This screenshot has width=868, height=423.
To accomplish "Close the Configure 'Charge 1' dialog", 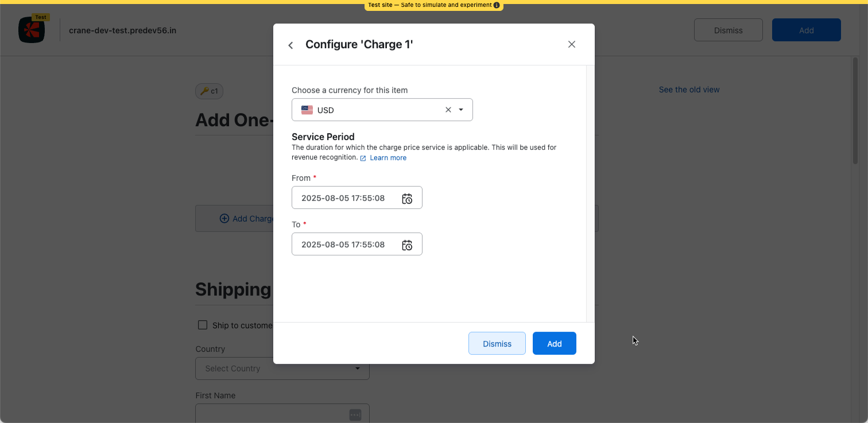I will pos(571,44).
